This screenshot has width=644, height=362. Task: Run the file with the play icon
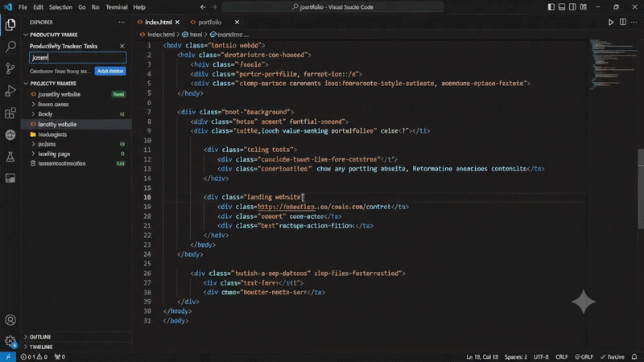pyautogui.click(x=611, y=23)
